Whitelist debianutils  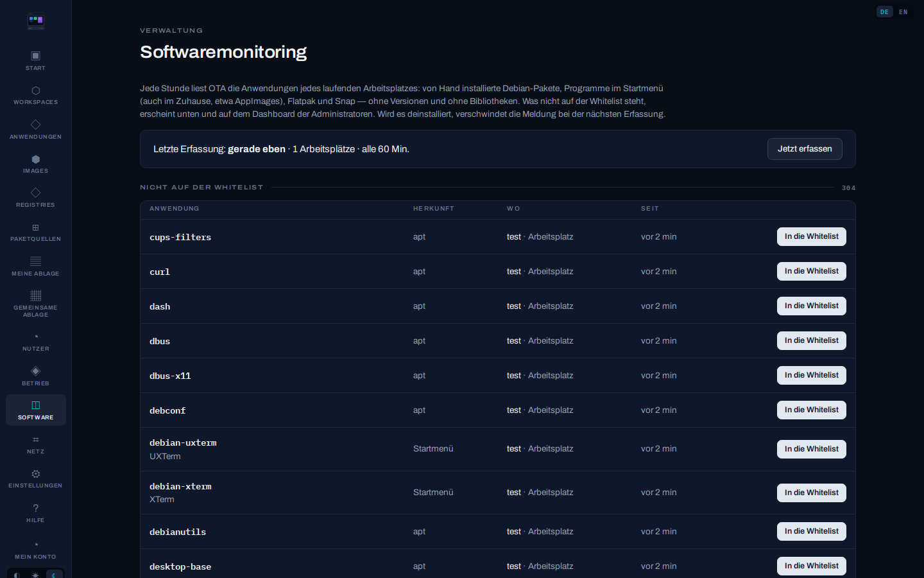[812, 531]
